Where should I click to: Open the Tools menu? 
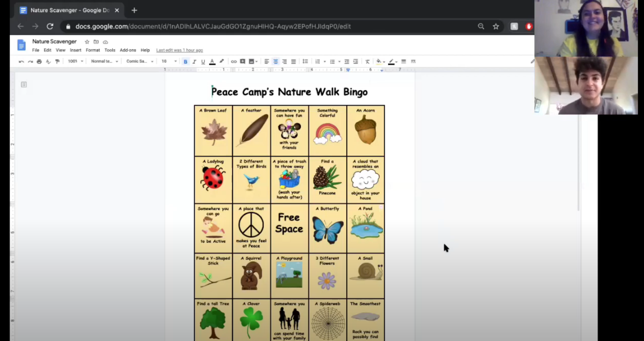[110, 50]
